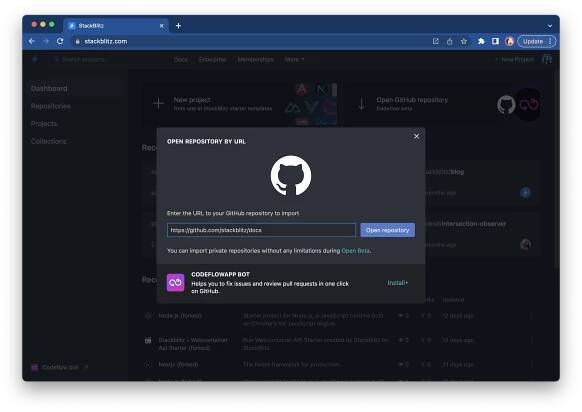Select the StackBlitz browser tab
The width and height of the screenshot is (582, 412).
pos(116,26)
